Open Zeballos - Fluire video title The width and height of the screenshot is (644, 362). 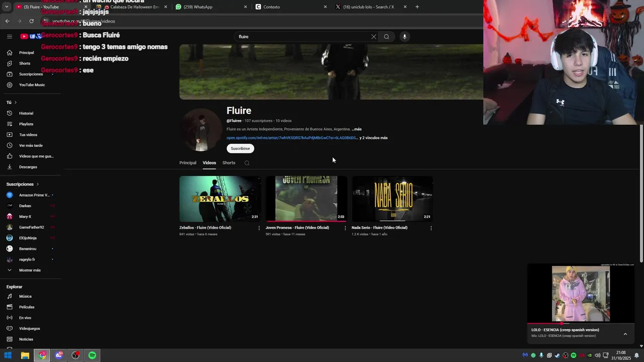[x=205, y=228]
